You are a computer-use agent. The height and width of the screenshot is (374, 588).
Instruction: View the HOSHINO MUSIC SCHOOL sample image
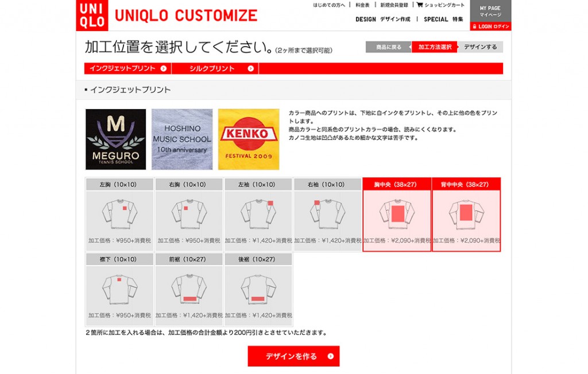(182, 139)
